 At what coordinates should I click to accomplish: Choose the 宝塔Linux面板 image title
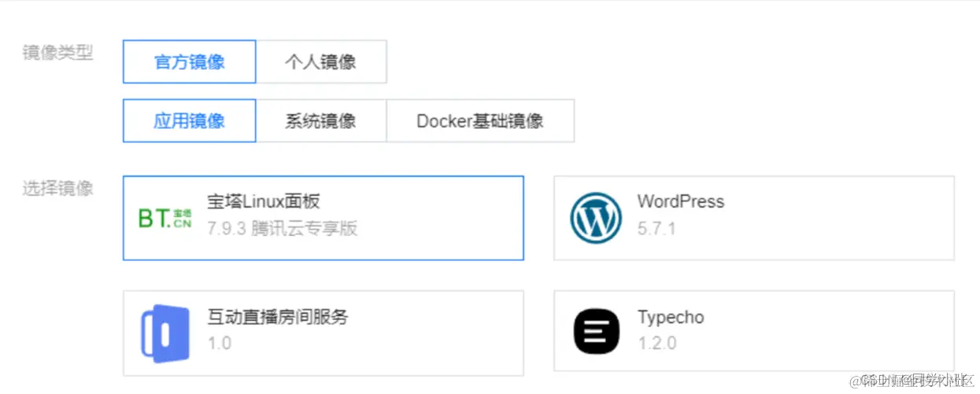264,201
